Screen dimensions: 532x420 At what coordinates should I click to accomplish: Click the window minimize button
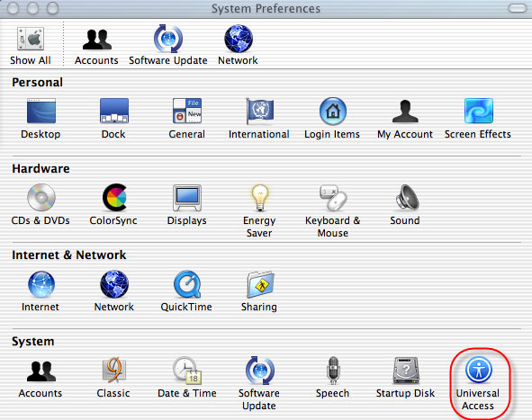click(x=32, y=8)
